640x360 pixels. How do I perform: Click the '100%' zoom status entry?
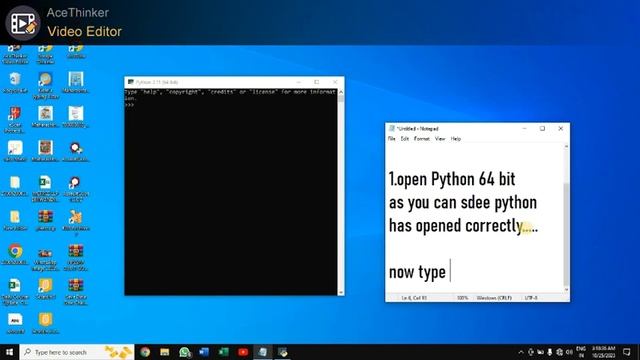click(x=462, y=298)
